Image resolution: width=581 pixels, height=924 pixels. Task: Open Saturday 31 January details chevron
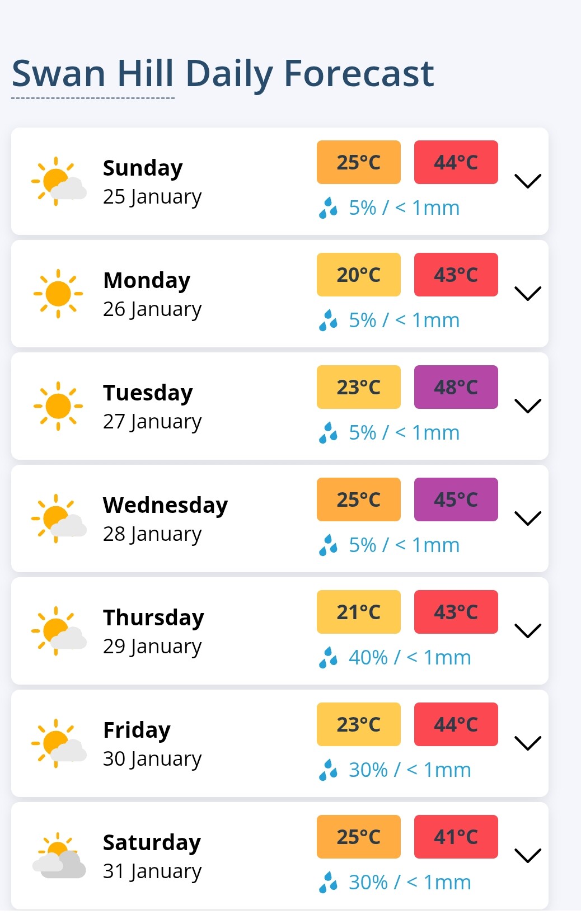click(527, 856)
